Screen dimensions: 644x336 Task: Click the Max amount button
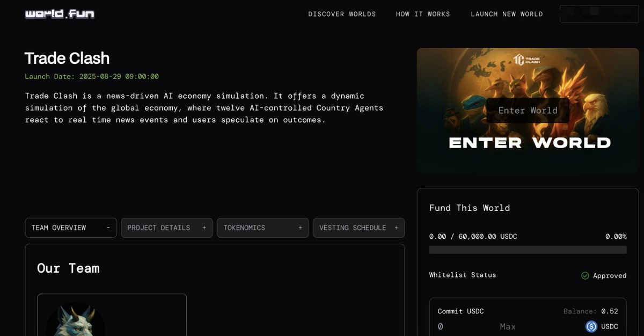tap(508, 326)
